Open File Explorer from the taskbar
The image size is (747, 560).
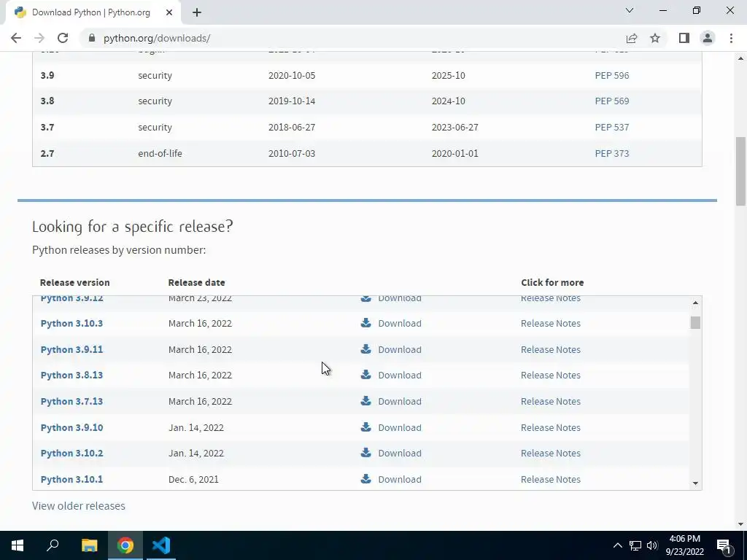(x=89, y=545)
